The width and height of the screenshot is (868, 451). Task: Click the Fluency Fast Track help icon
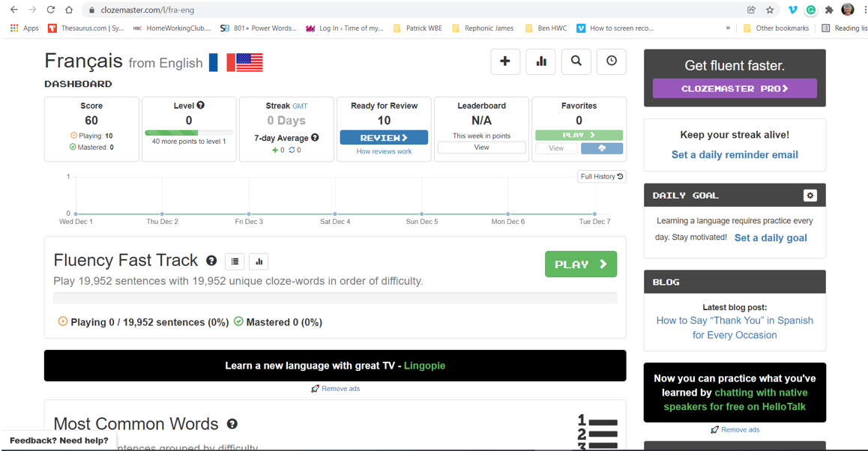(x=211, y=261)
